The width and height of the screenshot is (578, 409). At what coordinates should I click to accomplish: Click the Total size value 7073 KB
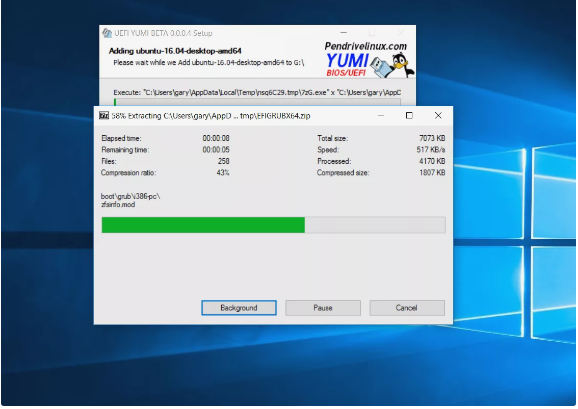[432, 138]
